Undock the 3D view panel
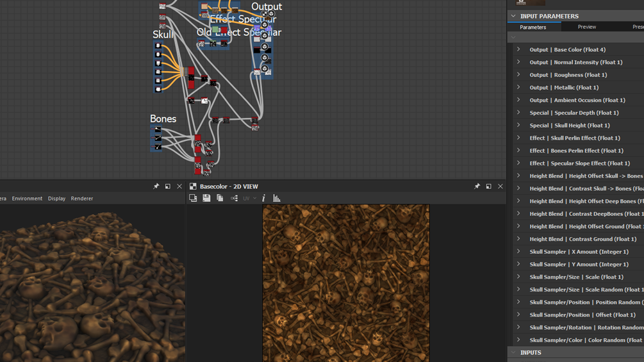Viewport: 644px width, 362px height. coord(168,186)
